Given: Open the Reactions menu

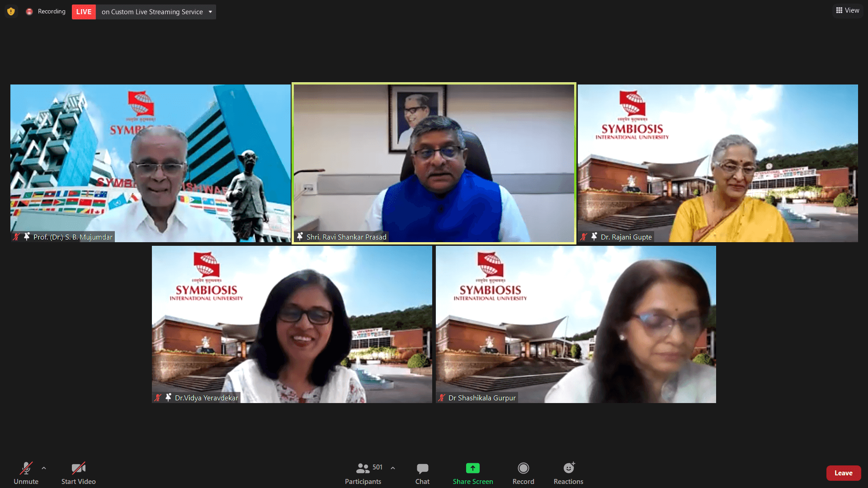Looking at the screenshot, I should (x=568, y=473).
